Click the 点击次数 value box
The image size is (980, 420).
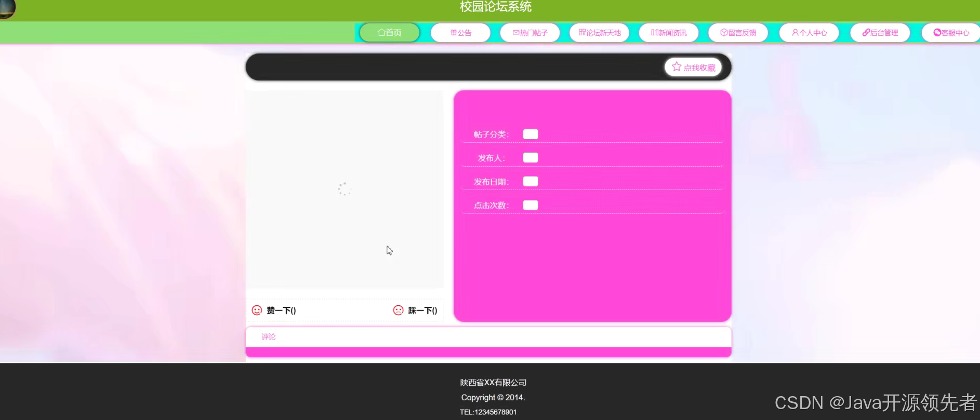(x=531, y=205)
